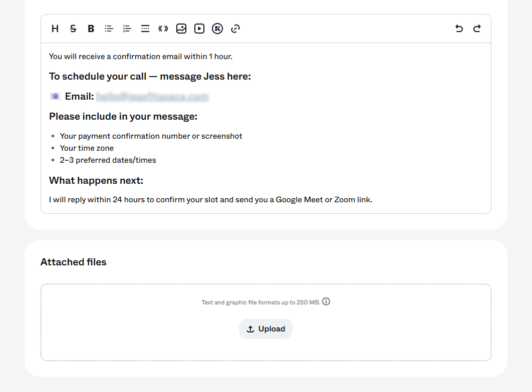Click the 'Your time zone' bullet item
The width and height of the screenshot is (532, 392).
(x=87, y=148)
